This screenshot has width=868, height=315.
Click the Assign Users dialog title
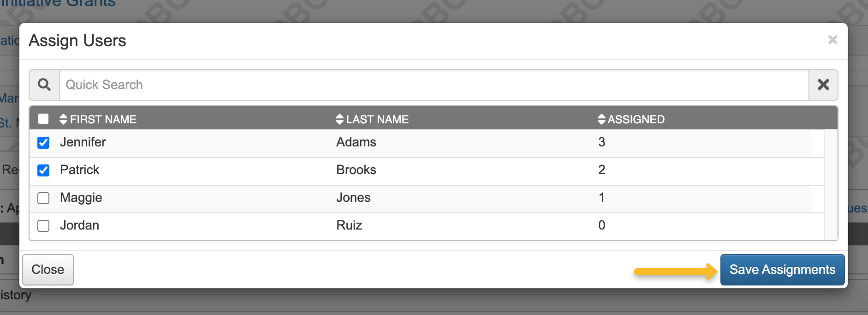pyautogui.click(x=77, y=41)
